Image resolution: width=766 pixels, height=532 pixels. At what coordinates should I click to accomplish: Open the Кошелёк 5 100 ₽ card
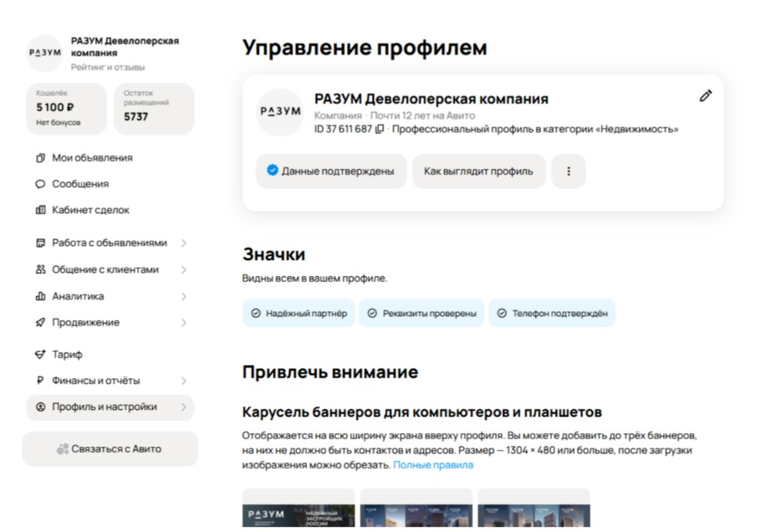coord(66,109)
